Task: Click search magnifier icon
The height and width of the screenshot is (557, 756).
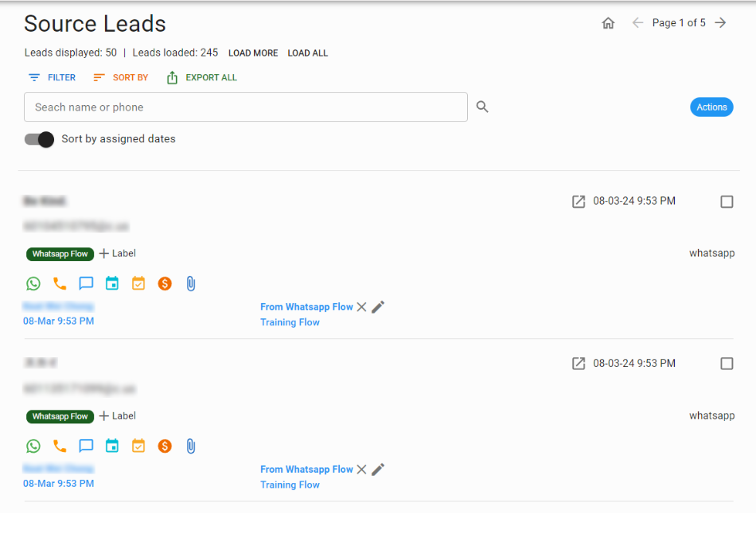Action: pos(482,107)
